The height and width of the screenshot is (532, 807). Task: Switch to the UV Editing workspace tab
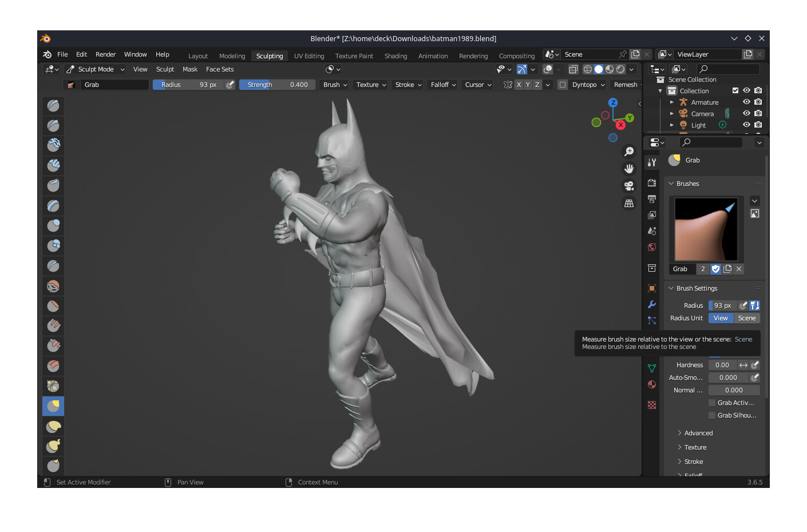(309, 56)
